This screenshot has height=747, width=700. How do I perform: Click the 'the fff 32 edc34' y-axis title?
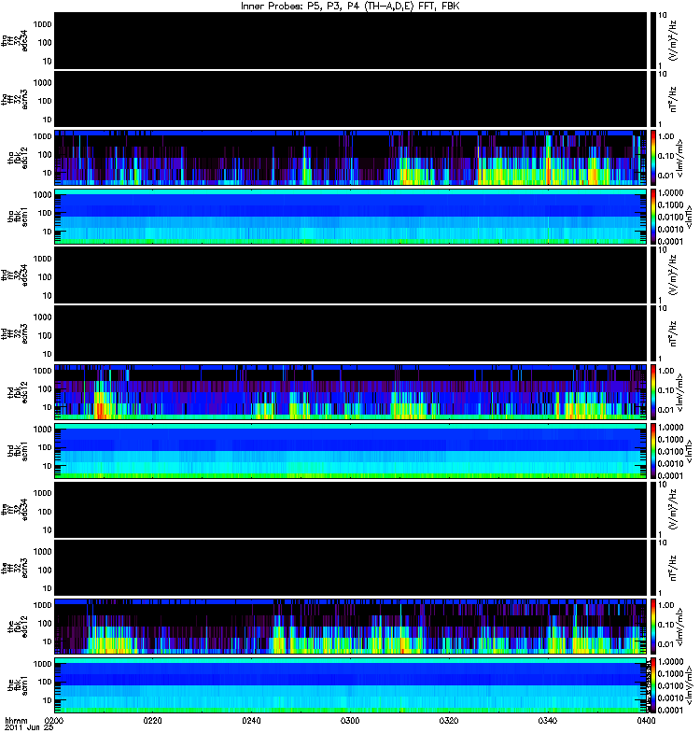pyautogui.click(x=15, y=509)
